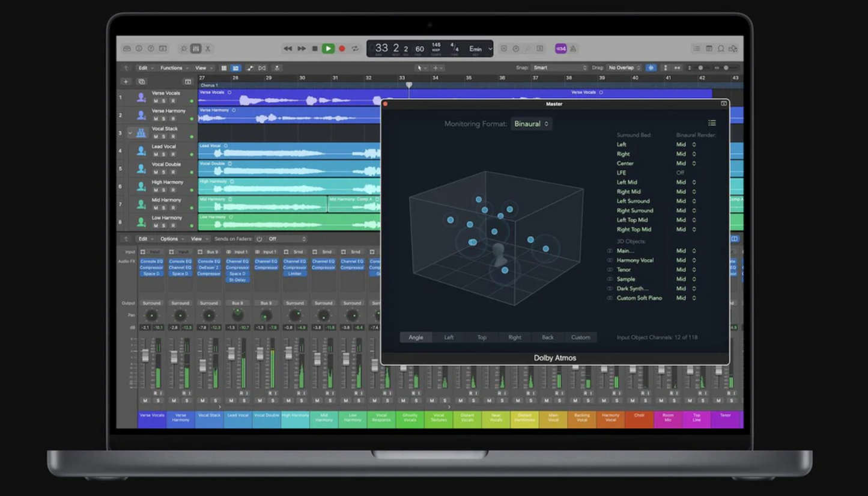Solo the Lead Vocal track
The image size is (868, 496).
click(163, 153)
